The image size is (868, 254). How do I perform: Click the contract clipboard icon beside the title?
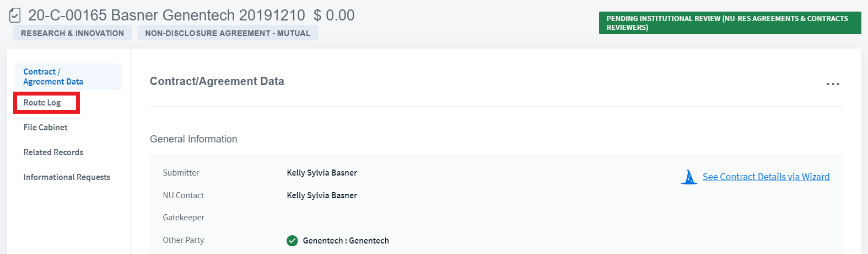[15, 15]
